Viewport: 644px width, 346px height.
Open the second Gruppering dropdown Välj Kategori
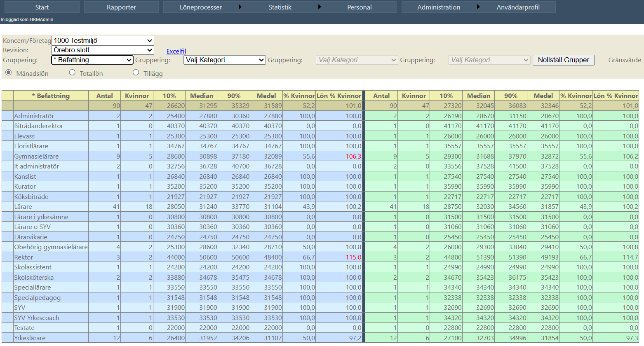coord(224,60)
